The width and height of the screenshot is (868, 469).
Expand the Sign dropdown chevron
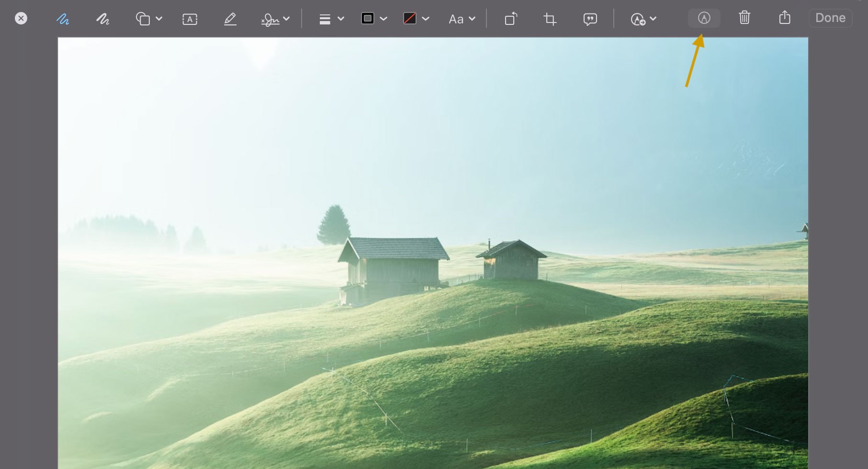[x=286, y=19]
